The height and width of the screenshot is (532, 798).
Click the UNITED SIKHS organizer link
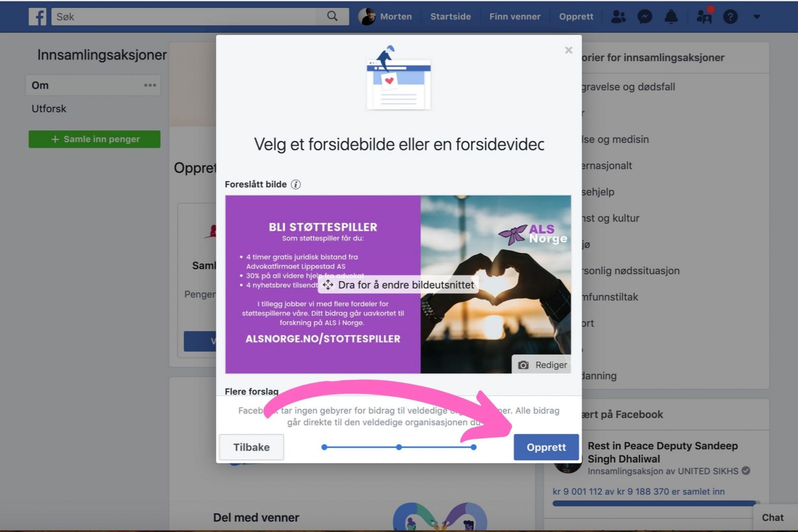(708, 471)
